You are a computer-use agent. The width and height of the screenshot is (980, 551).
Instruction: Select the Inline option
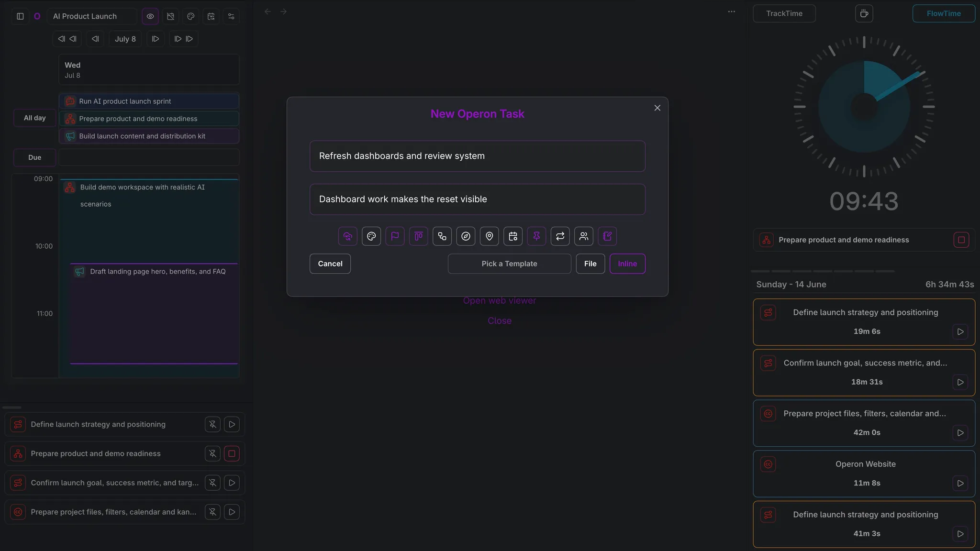pyautogui.click(x=627, y=264)
